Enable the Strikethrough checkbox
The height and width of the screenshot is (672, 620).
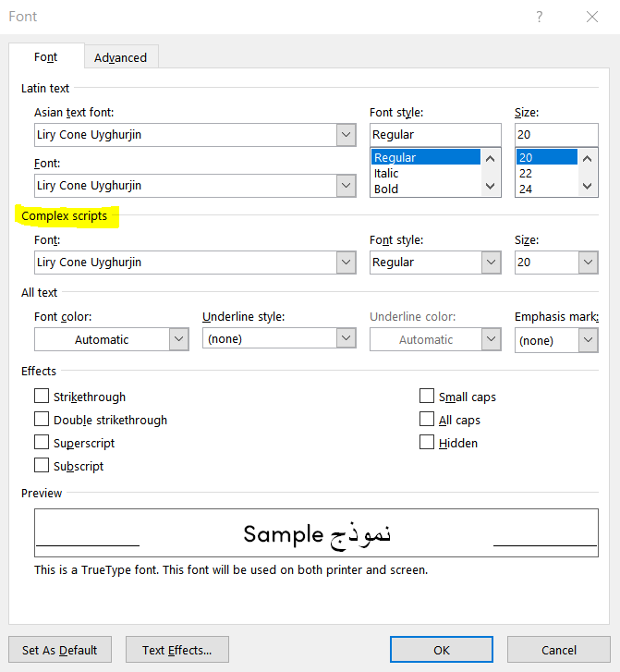pos(42,397)
